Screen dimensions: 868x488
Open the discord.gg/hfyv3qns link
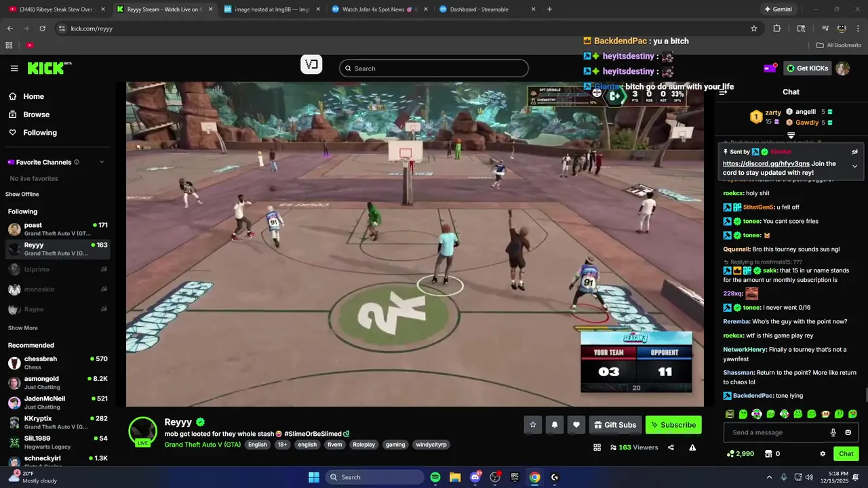point(766,163)
